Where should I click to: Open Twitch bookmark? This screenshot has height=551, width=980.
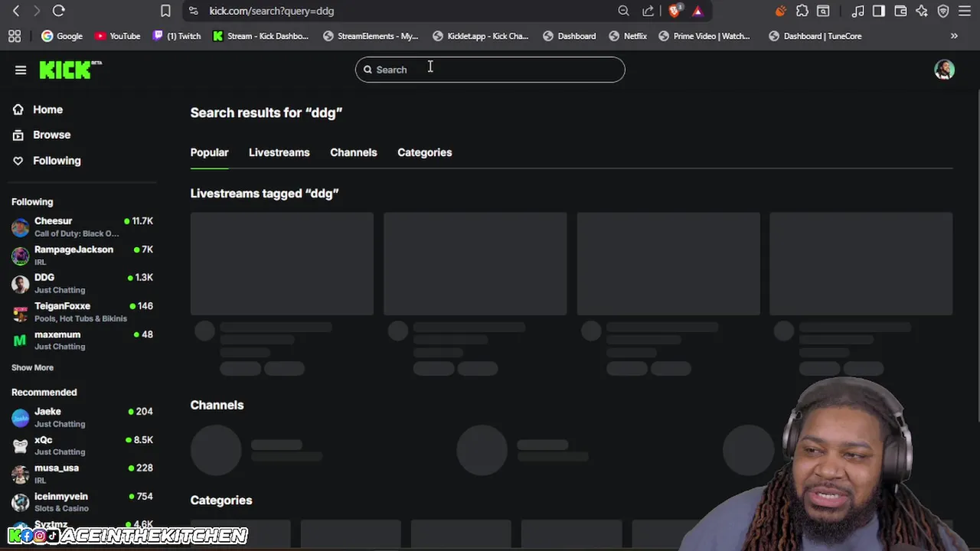[x=177, y=36]
